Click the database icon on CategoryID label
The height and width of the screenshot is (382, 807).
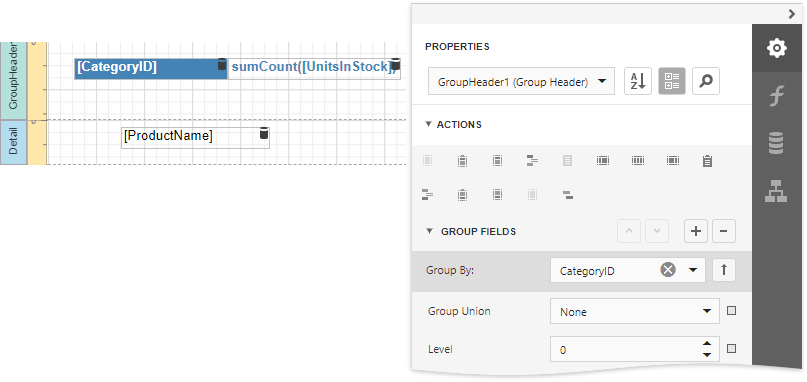(222, 64)
